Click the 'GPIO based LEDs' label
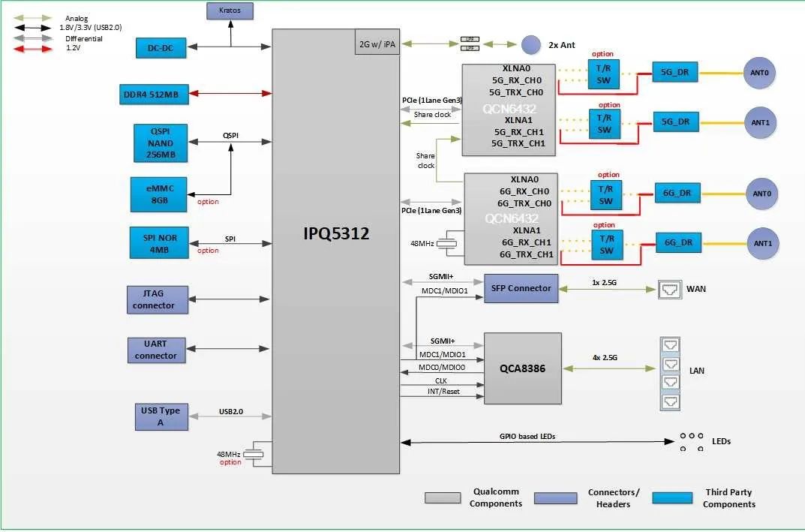The height and width of the screenshot is (532, 805). click(527, 437)
